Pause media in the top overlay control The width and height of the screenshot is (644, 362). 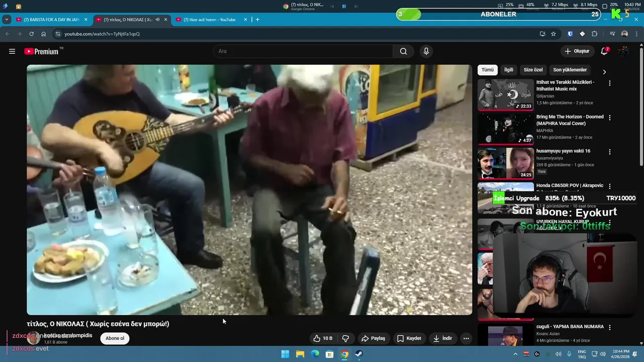(x=344, y=6)
